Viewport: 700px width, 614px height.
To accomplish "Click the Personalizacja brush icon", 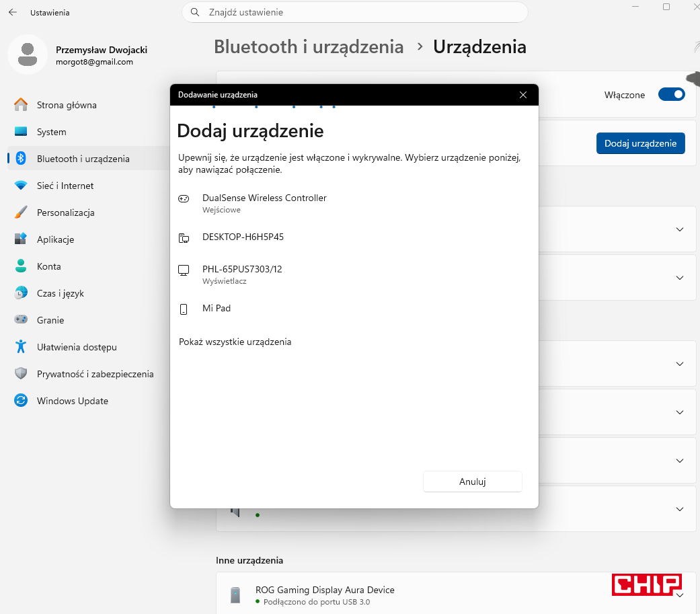I will tap(21, 212).
